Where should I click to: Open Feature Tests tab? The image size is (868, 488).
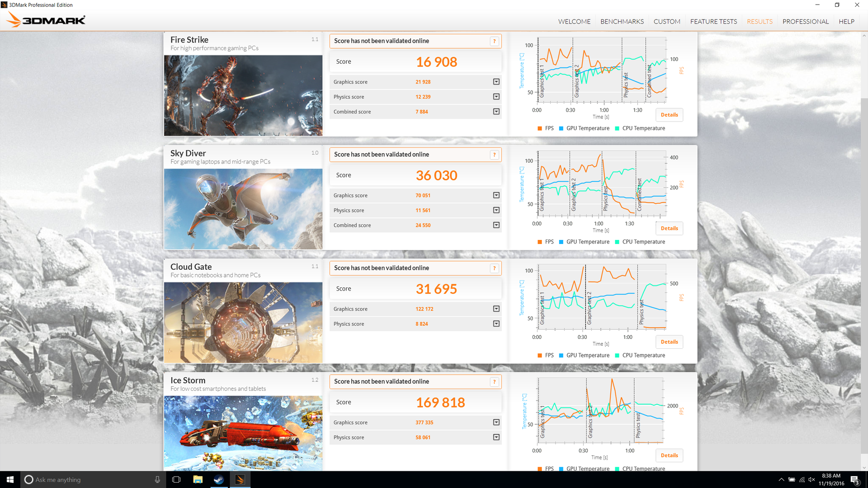tap(713, 22)
